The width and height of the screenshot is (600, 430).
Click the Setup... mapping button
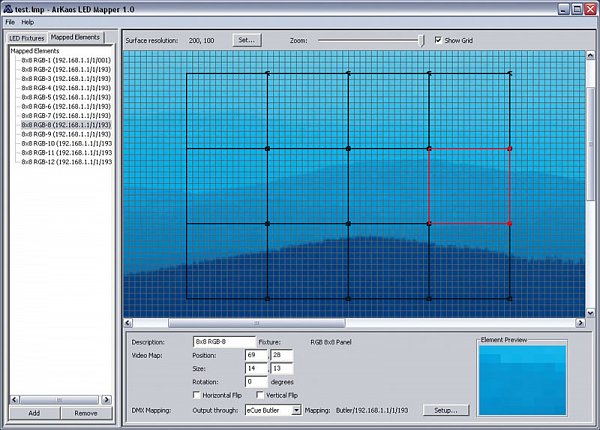coord(444,410)
